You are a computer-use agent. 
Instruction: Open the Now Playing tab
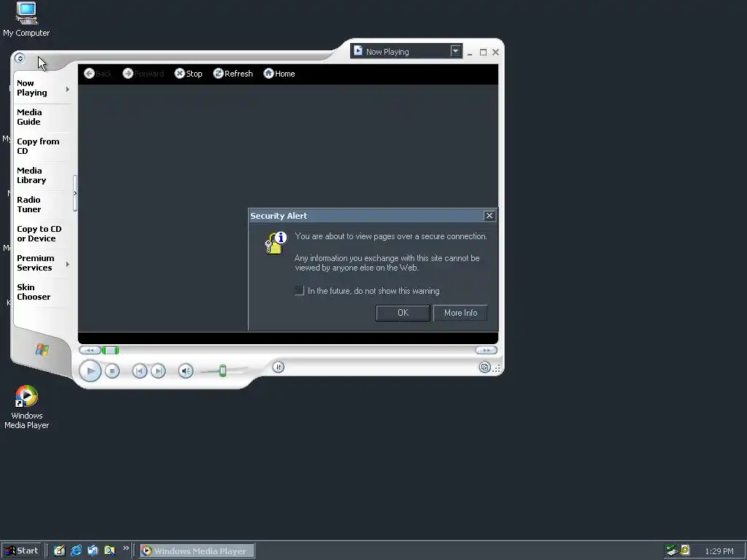point(32,88)
